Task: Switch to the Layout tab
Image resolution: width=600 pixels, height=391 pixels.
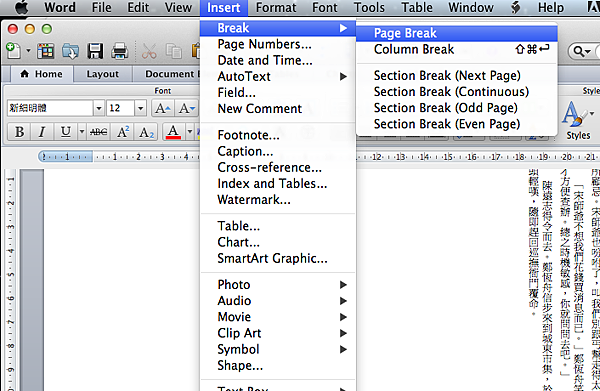Action: (x=103, y=74)
